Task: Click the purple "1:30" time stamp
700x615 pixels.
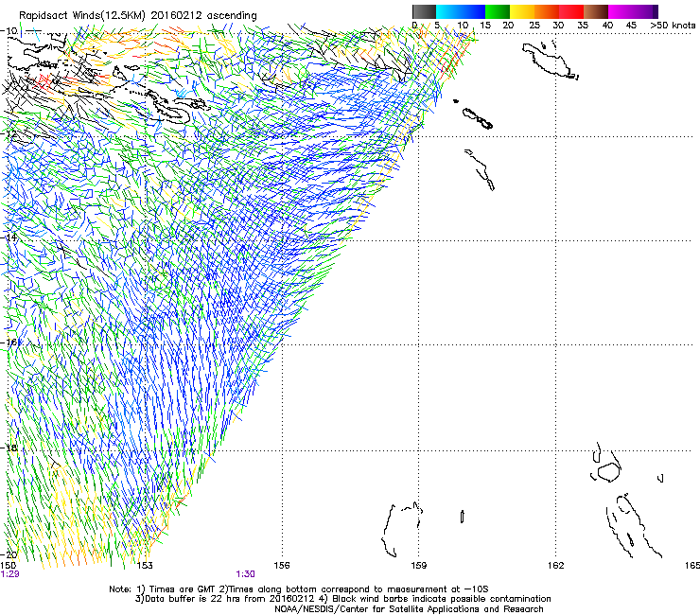Action: (x=246, y=574)
